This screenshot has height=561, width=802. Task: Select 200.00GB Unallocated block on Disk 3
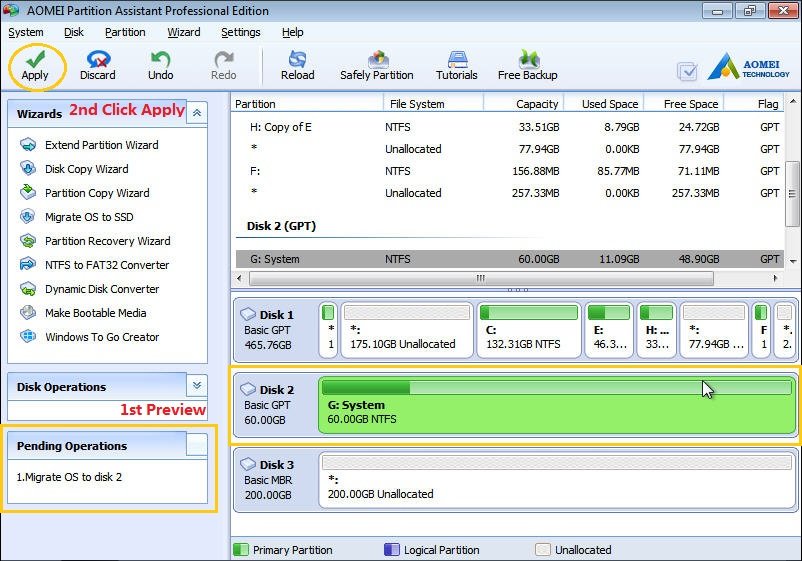point(558,480)
